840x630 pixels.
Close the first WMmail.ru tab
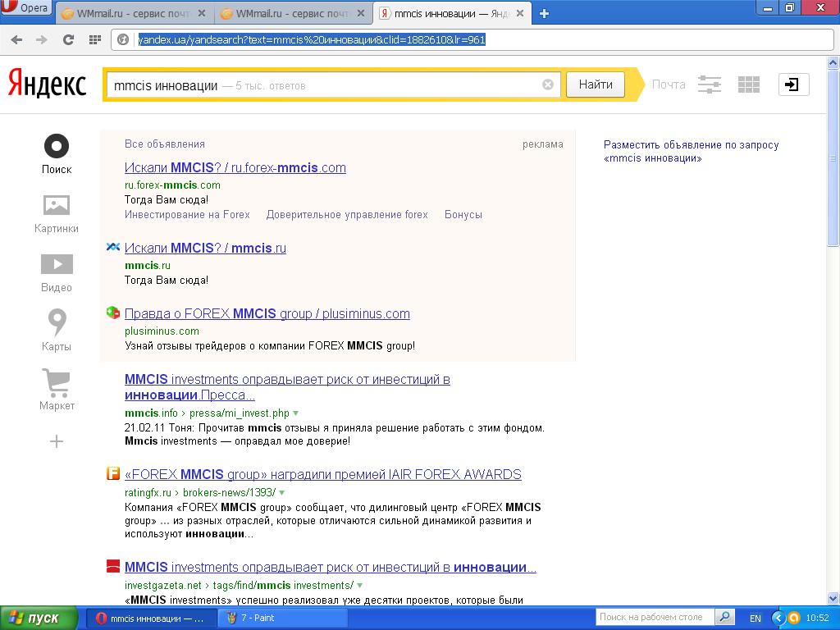coord(202,13)
